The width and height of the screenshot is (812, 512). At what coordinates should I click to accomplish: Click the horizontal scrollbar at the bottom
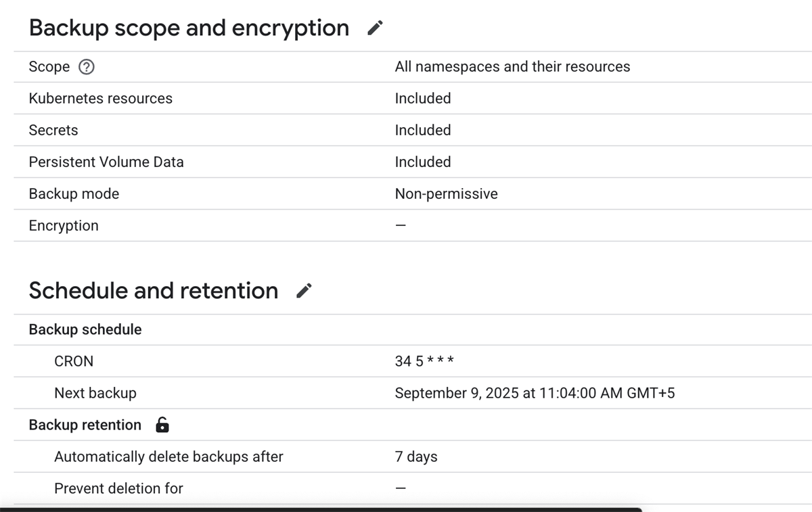pos(325,508)
